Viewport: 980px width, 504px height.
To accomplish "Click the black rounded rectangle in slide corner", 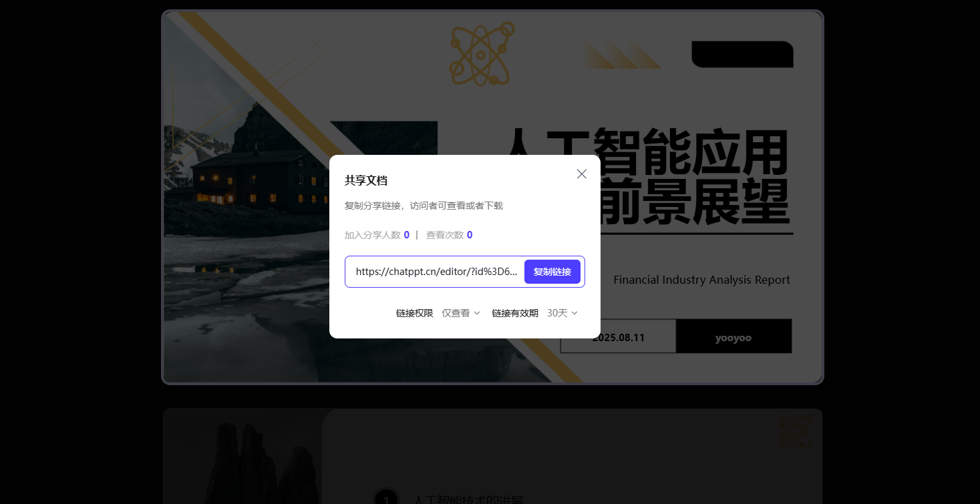I will pyautogui.click(x=742, y=54).
